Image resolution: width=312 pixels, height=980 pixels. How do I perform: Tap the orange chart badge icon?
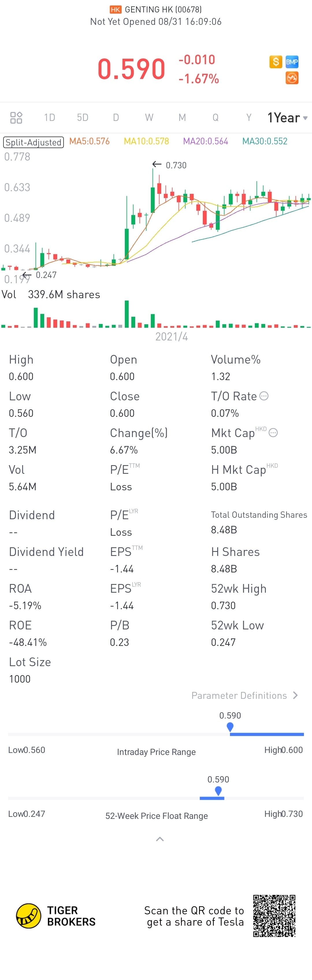(292, 78)
